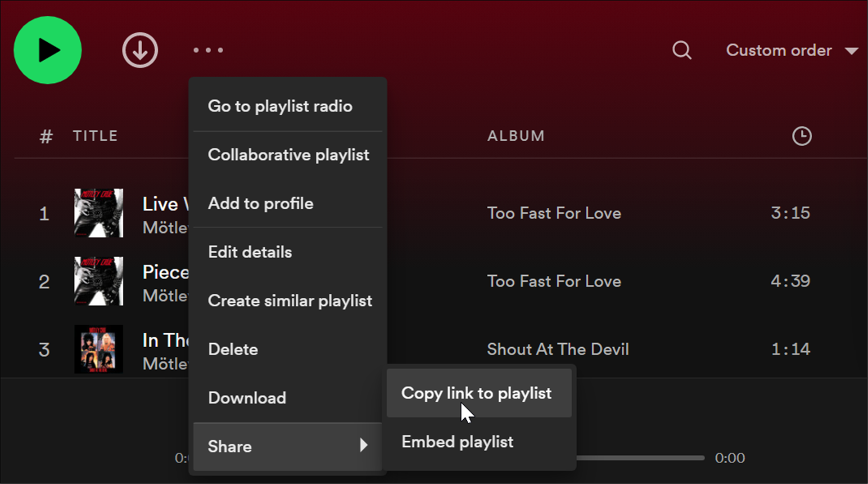Click the Download playlist circle icon

[140, 50]
